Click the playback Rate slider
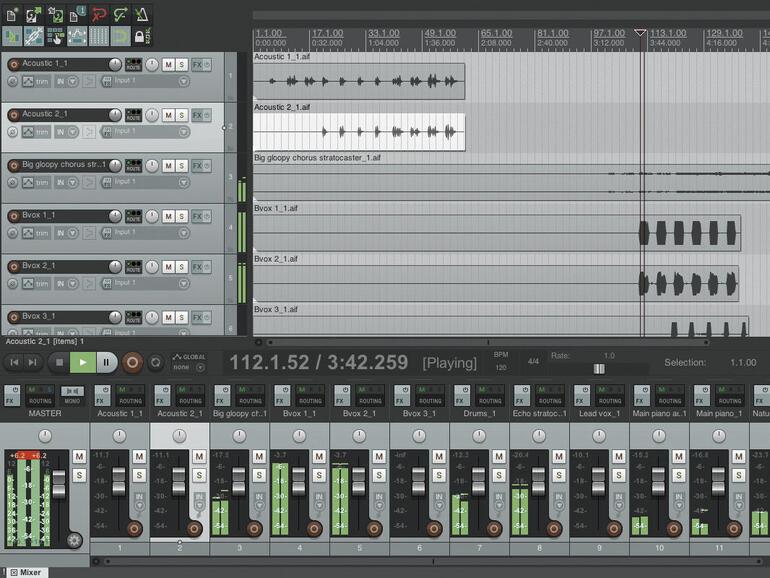The height and width of the screenshot is (578, 770). [x=598, y=368]
